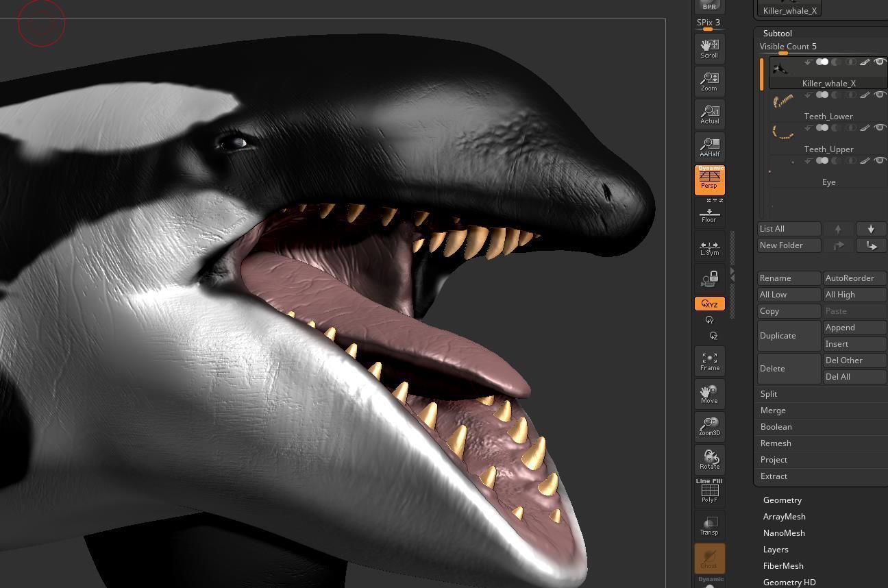Click the Append button
The width and height of the screenshot is (888, 588).
855,328
